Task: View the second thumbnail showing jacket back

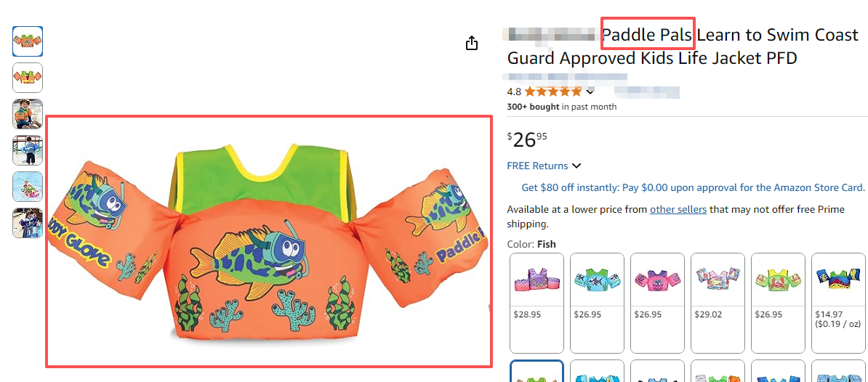Action: (x=28, y=78)
